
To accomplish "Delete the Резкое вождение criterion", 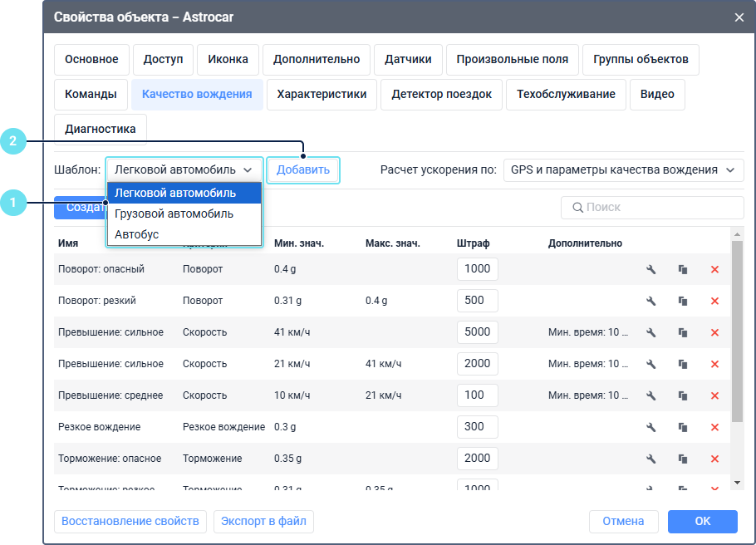I will coord(714,427).
